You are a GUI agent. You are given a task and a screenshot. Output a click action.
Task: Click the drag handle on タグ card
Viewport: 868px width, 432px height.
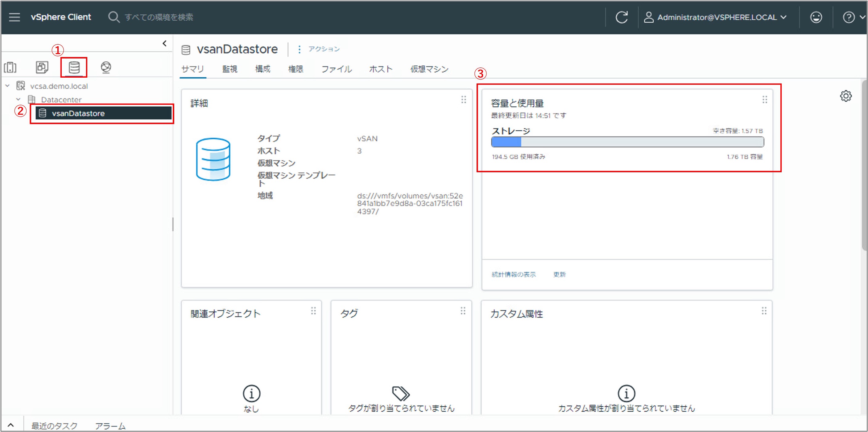463,311
